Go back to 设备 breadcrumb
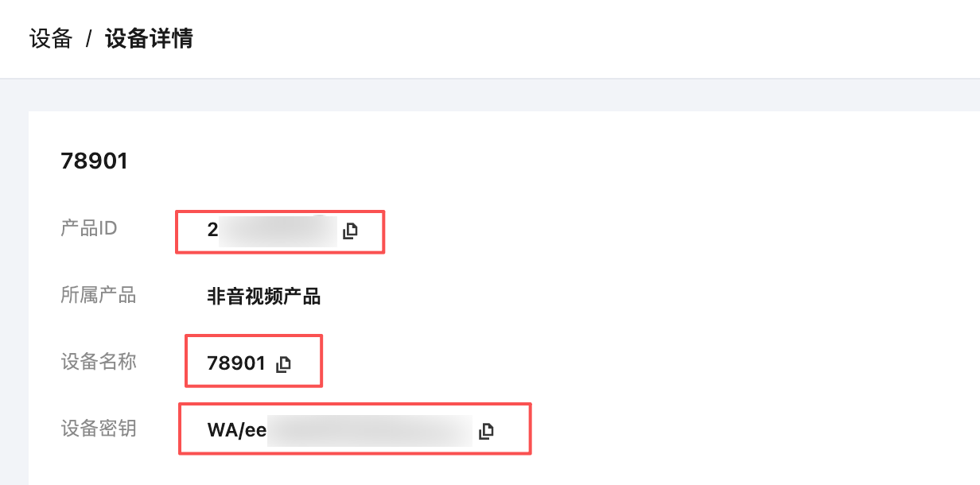Image resolution: width=980 pixels, height=485 pixels. [51, 38]
